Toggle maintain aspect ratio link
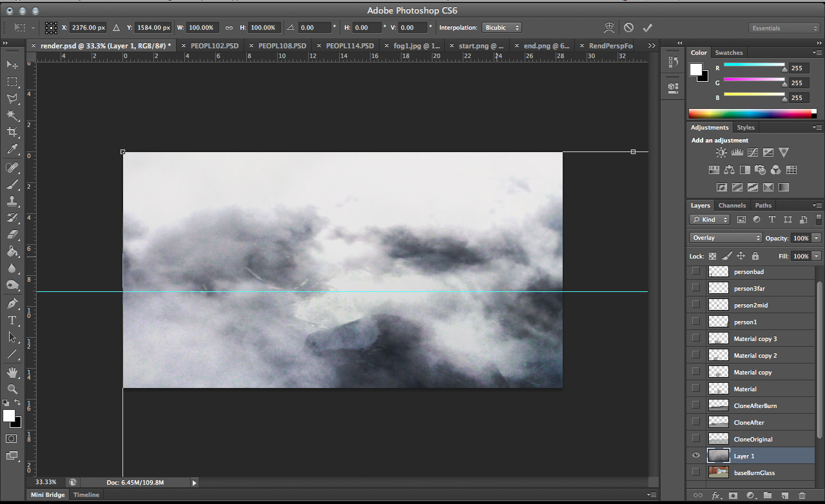This screenshot has height=504, width=825. (x=229, y=28)
